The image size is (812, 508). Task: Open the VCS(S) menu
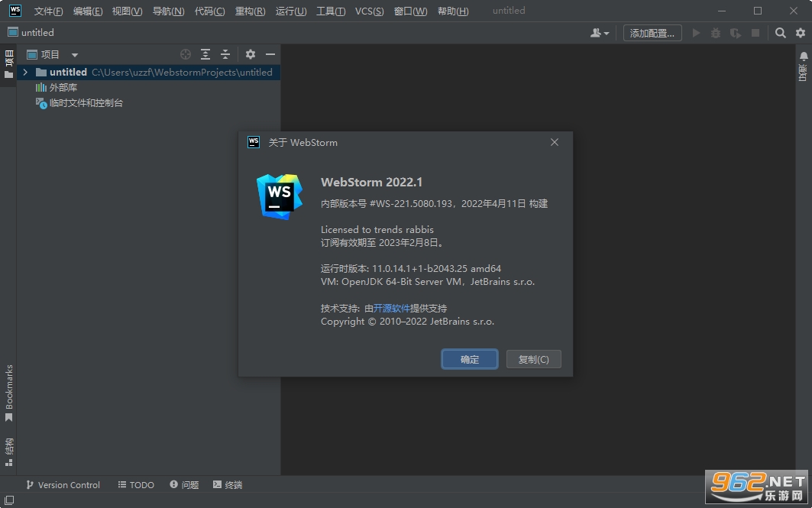(x=369, y=11)
